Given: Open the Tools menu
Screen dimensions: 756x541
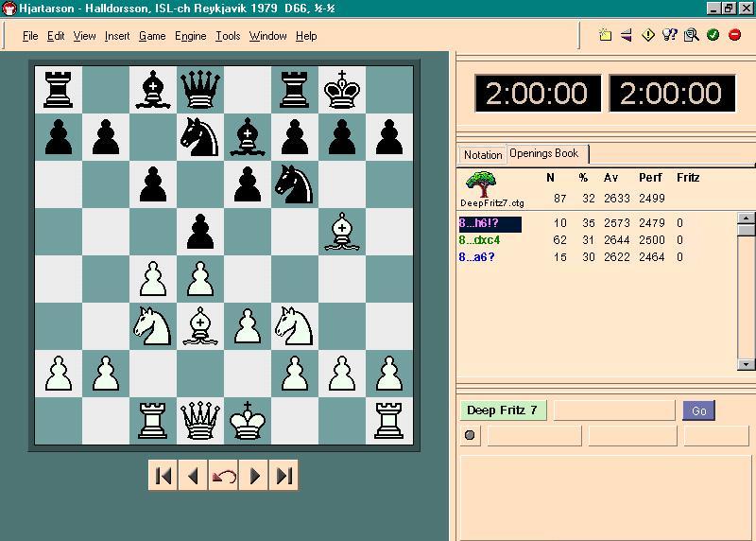Looking at the screenshot, I should pos(228,36).
